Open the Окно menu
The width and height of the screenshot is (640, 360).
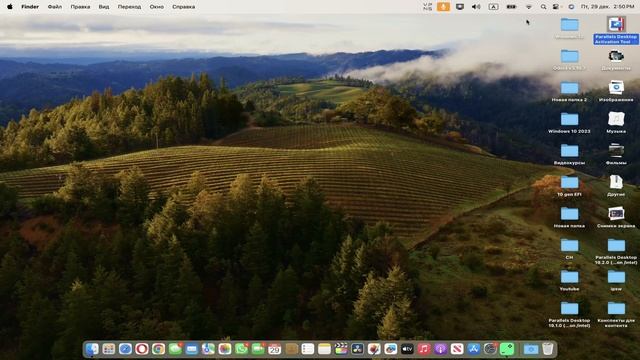(157, 7)
